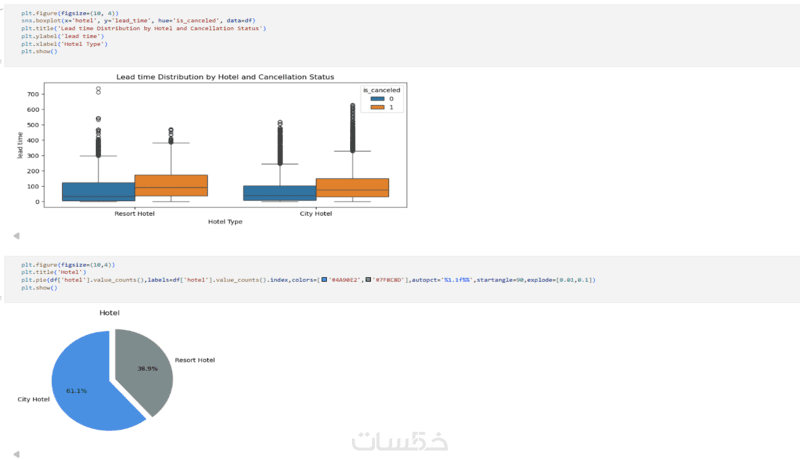
Task: Click the City Hotel x-axis label
Action: [x=316, y=214]
